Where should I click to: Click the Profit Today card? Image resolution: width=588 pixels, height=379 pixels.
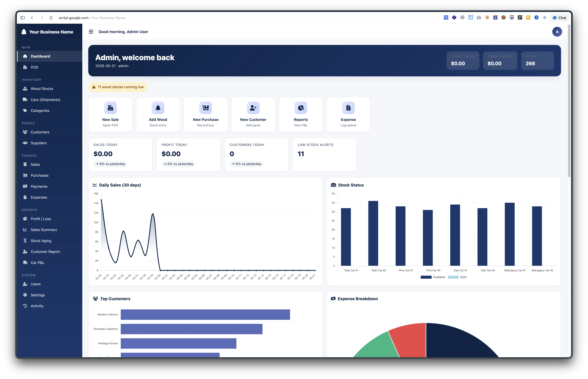click(x=188, y=155)
